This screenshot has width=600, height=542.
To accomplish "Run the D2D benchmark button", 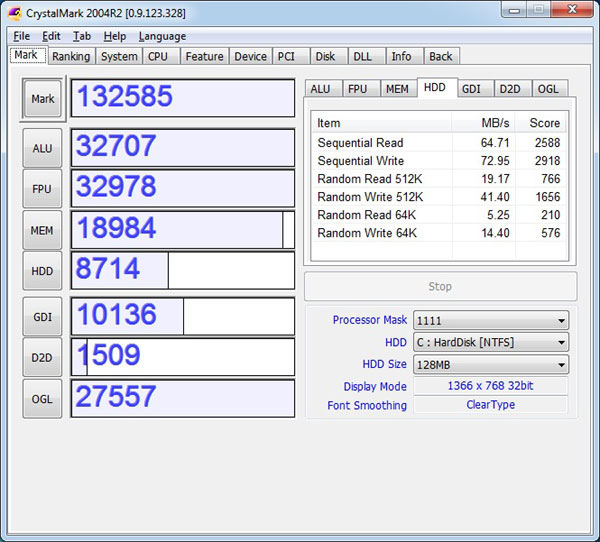I will point(42,358).
